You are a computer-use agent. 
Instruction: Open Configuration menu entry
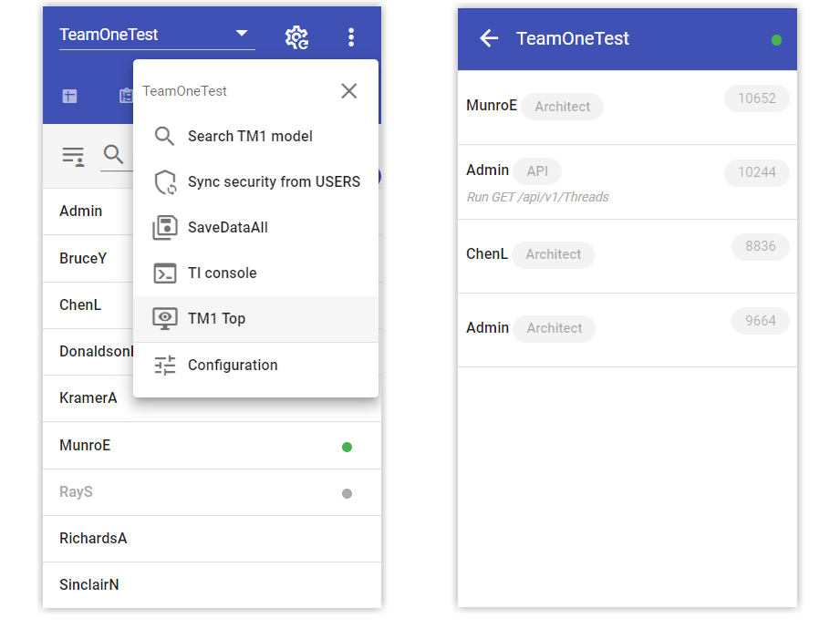255,365
